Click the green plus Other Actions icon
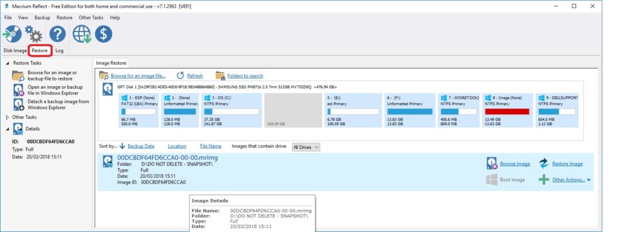 tap(544, 179)
